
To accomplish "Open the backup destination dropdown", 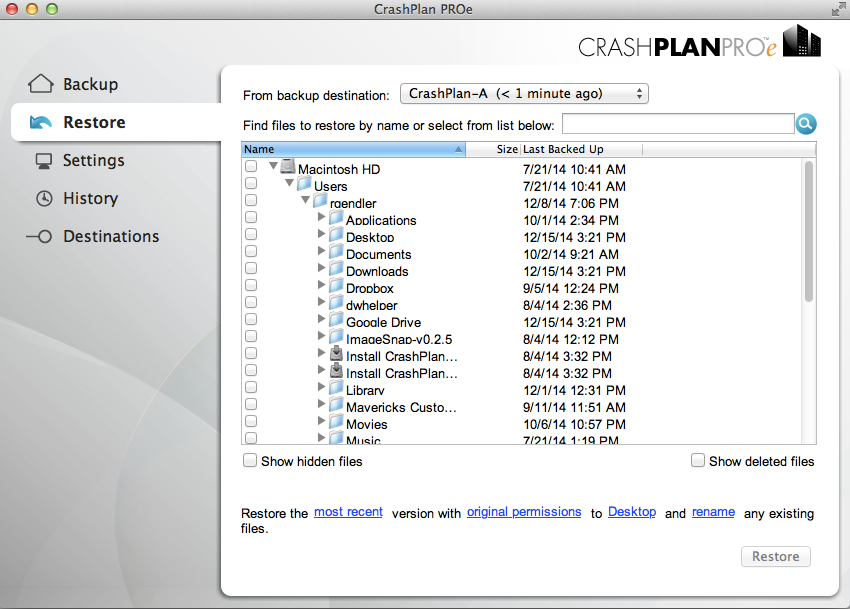I will pos(524,94).
